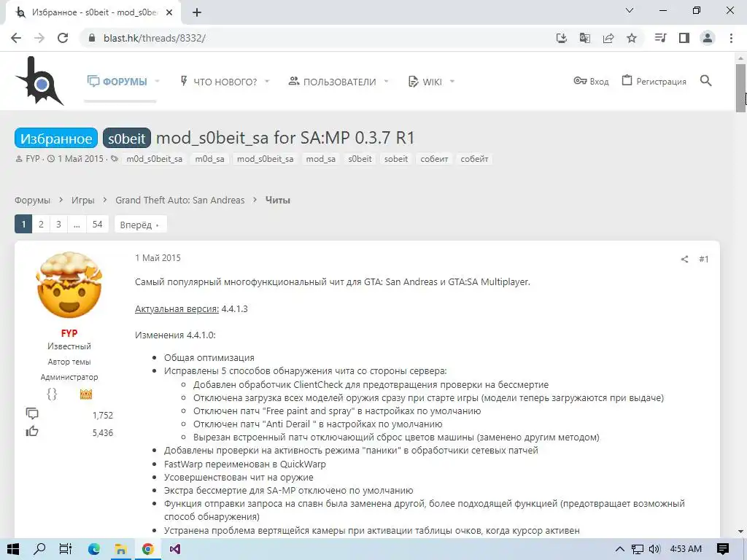Go to Игры breadcrumb
The image size is (747, 560).
(83, 200)
